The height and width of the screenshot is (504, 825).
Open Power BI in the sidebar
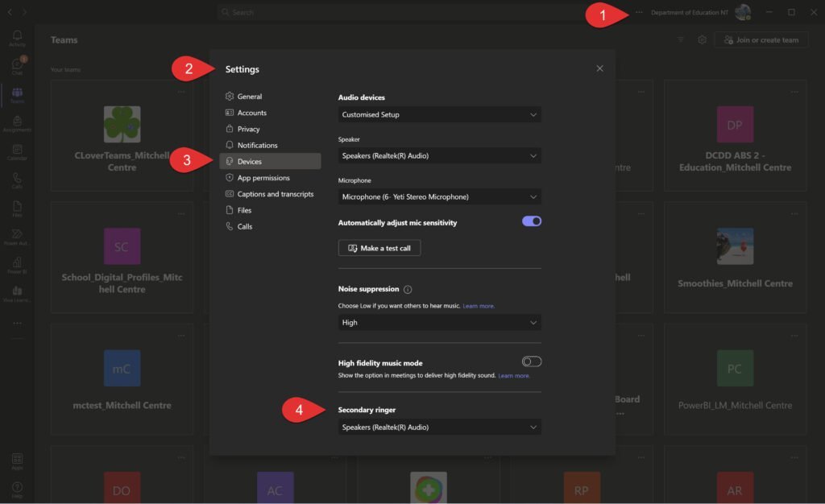17,266
